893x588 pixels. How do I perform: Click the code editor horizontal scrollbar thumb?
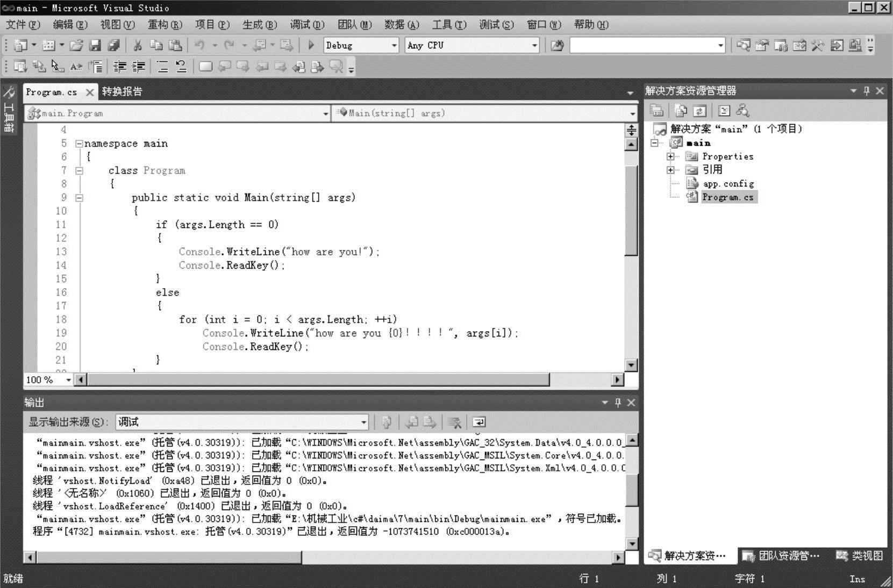(318, 380)
